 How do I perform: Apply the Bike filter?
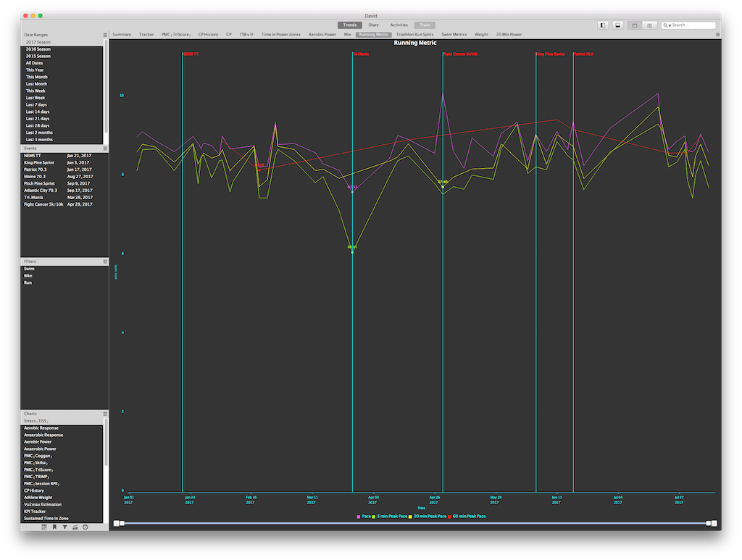pos(64,276)
